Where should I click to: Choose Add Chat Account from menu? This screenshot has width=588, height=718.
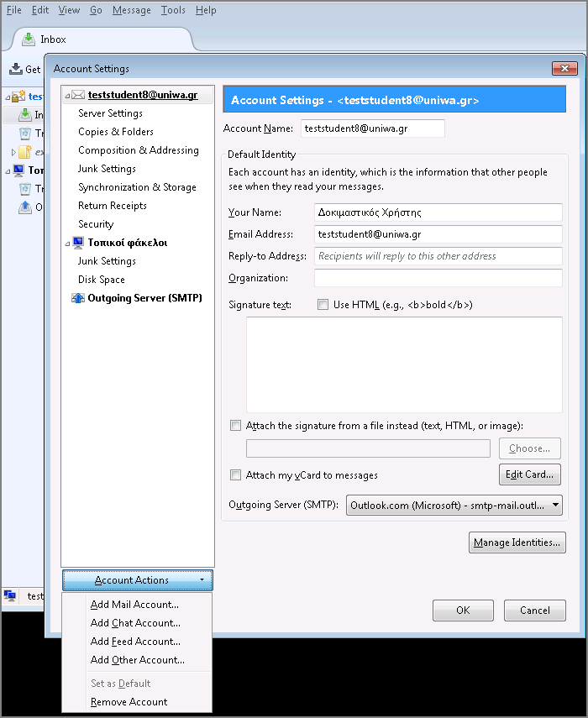[137, 623]
